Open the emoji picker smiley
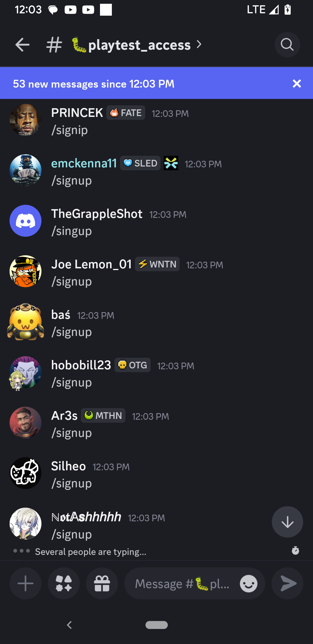Image resolution: width=313 pixels, height=644 pixels. (x=249, y=583)
